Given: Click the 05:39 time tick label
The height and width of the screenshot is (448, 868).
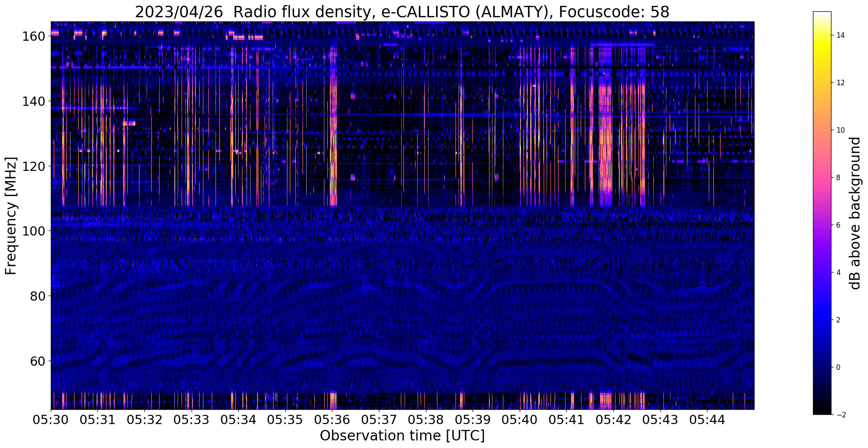Looking at the screenshot, I should (x=473, y=420).
